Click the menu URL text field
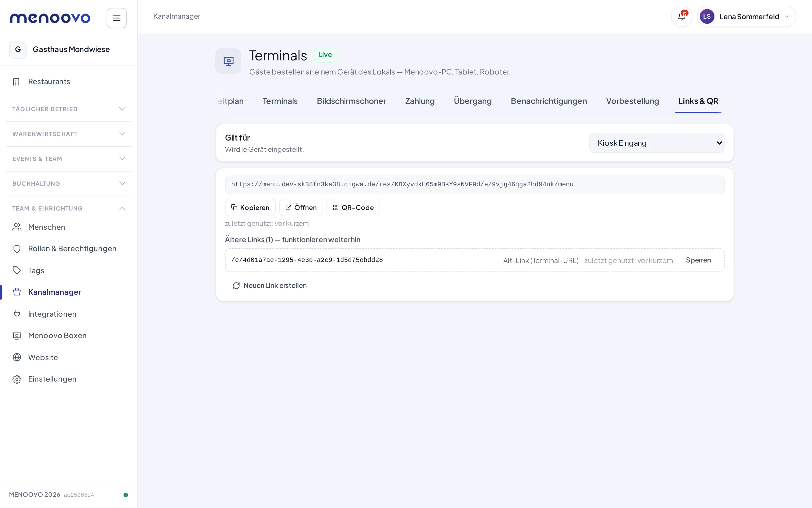 coord(475,185)
